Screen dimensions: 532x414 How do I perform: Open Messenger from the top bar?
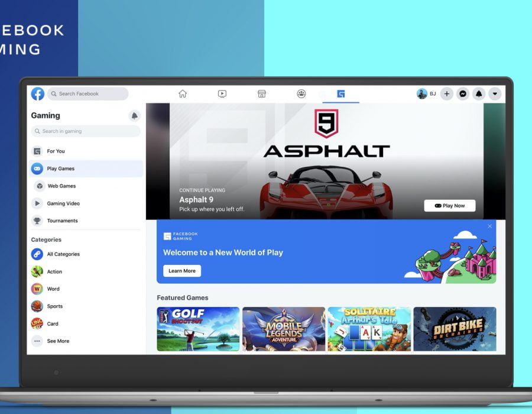pyautogui.click(x=463, y=94)
